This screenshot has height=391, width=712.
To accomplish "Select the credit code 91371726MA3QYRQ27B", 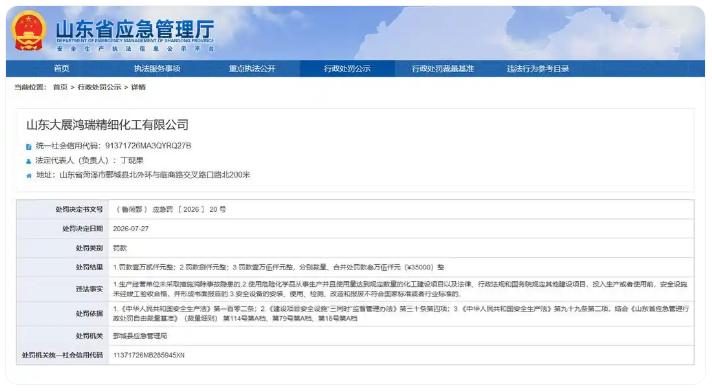I will point(148,146).
